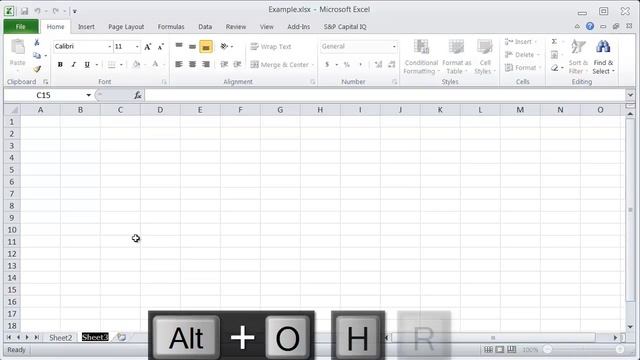
Task: Click the Insert Function fx icon
Action: click(x=138, y=95)
